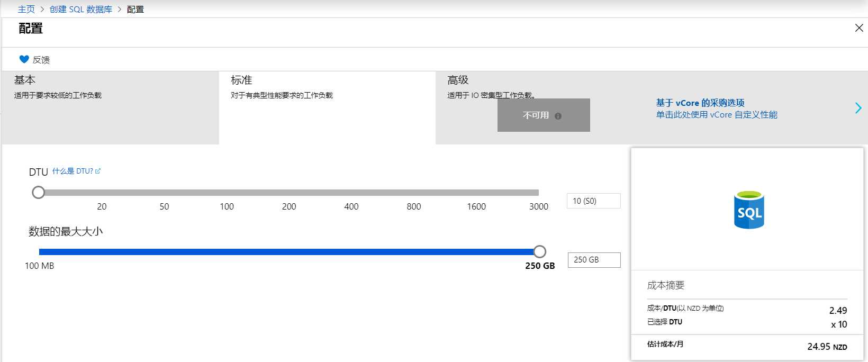The image size is (868, 362).
Task: Click the 配置 breadcrumb item
Action: click(x=135, y=9)
